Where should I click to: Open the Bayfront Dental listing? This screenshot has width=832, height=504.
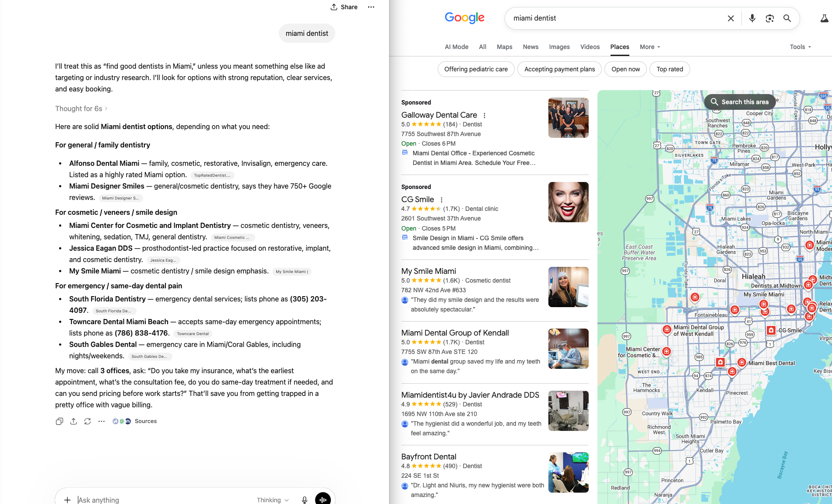click(428, 457)
